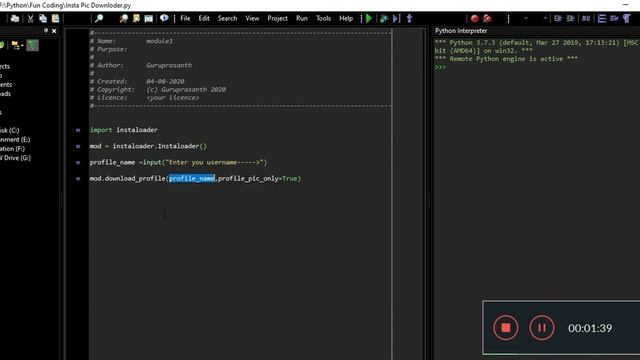Toggle breakpoint on the import instaloader line
This screenshot has height=360, width=640.
78,130
